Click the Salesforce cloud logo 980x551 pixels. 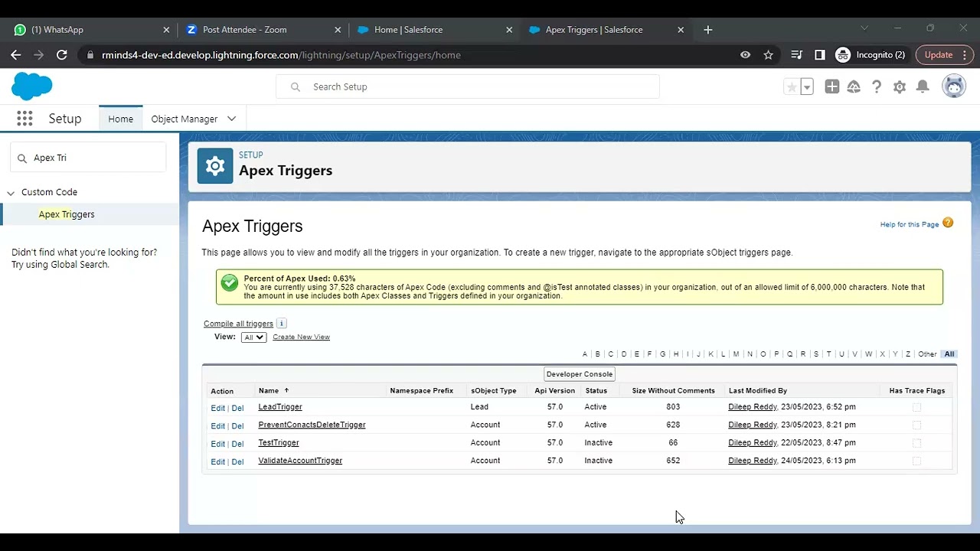tap(32, 86)
